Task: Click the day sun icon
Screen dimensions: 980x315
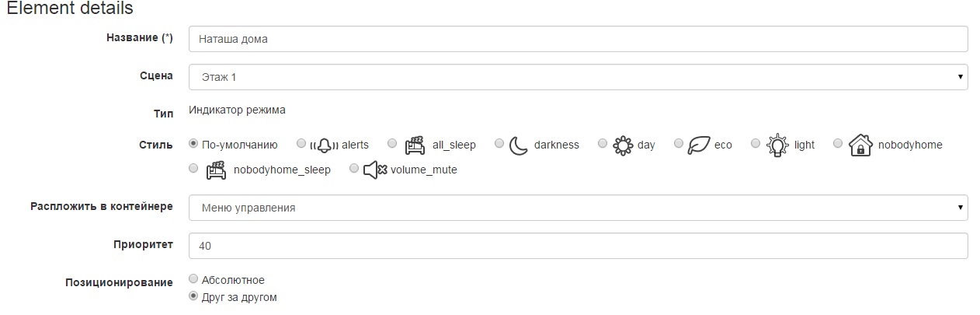Action: coord(622,145)
